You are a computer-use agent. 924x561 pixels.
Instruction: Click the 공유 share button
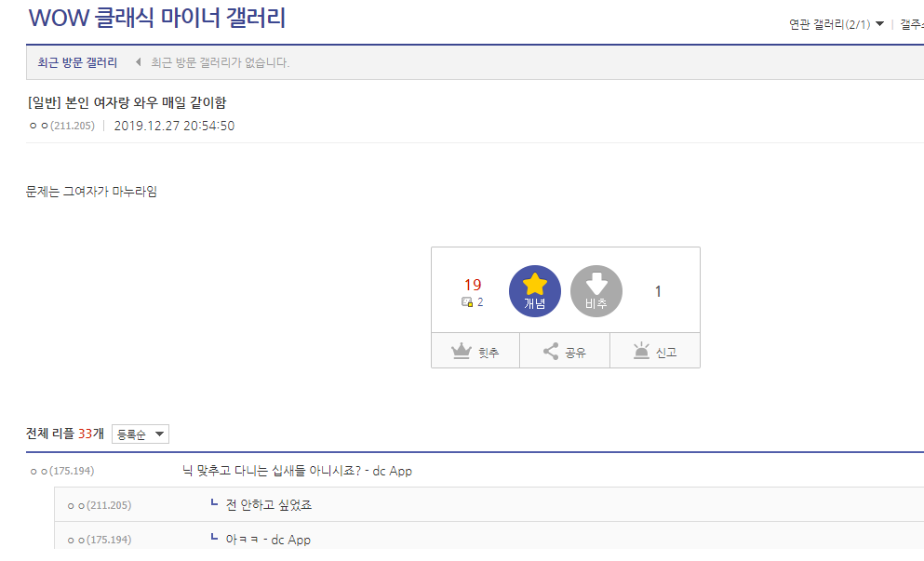coord(565,352)
